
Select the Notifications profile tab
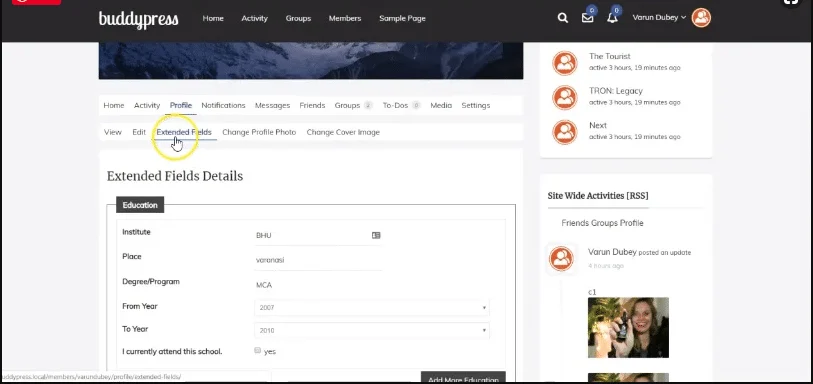point(223,105)
